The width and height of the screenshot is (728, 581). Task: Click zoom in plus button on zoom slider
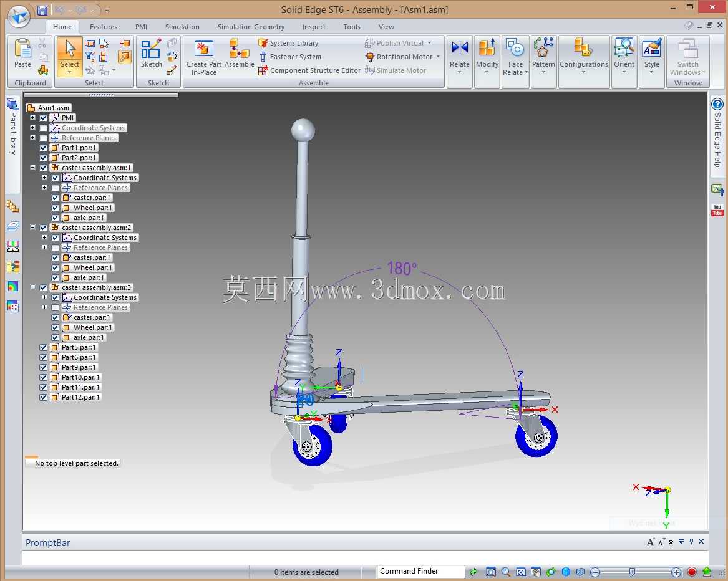(676, 572)
